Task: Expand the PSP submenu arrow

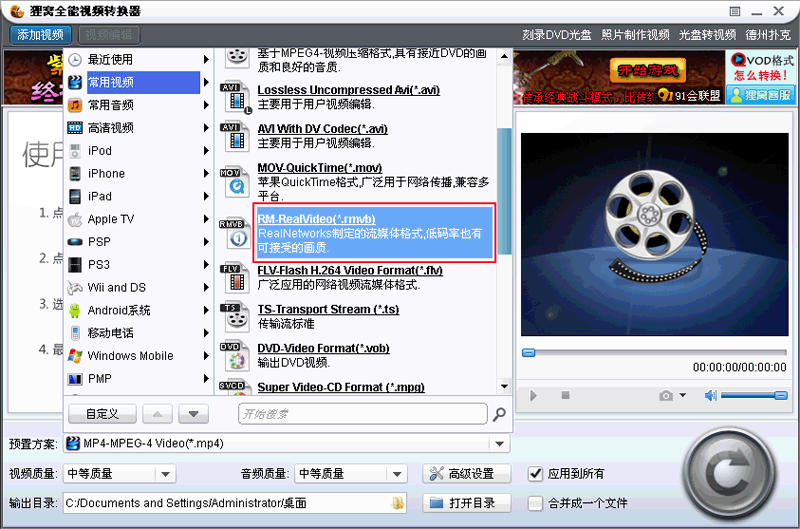Action: click(206, 242)
